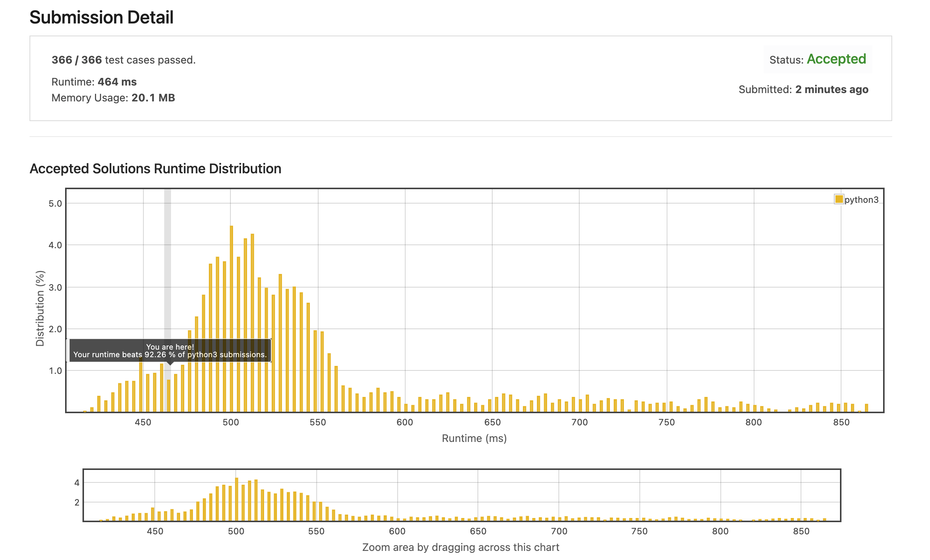Click the green Accepted status text

[x=836, y=59]
